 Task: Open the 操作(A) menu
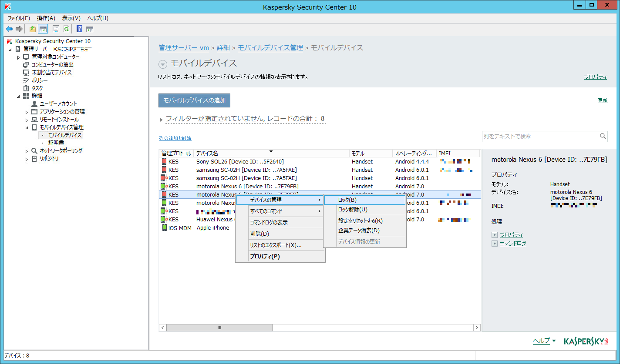(46, 18)
